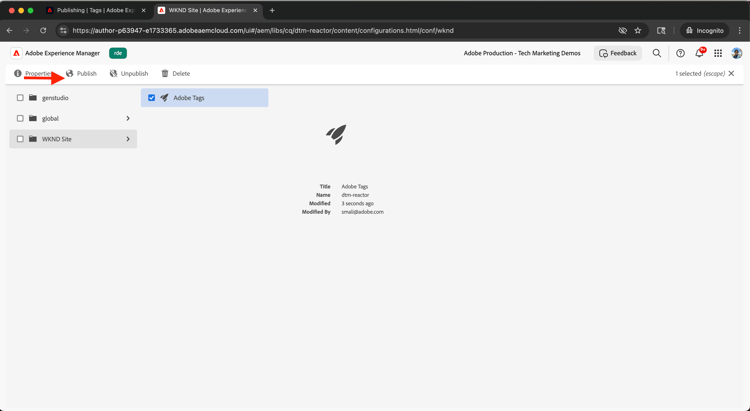Click the Incognito indicator button
The height and width of the screenshot is (411, 750).
(x=705, y=30)
